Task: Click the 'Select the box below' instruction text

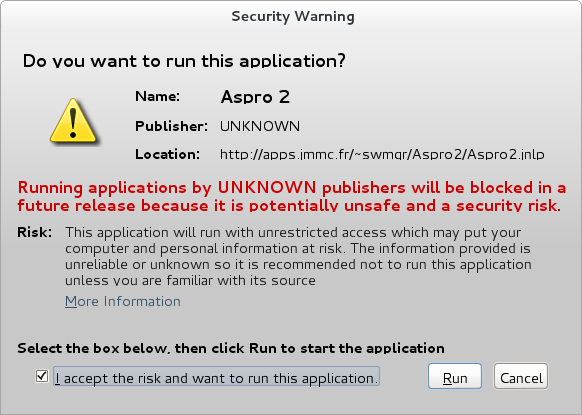Action: pos(231,349)
